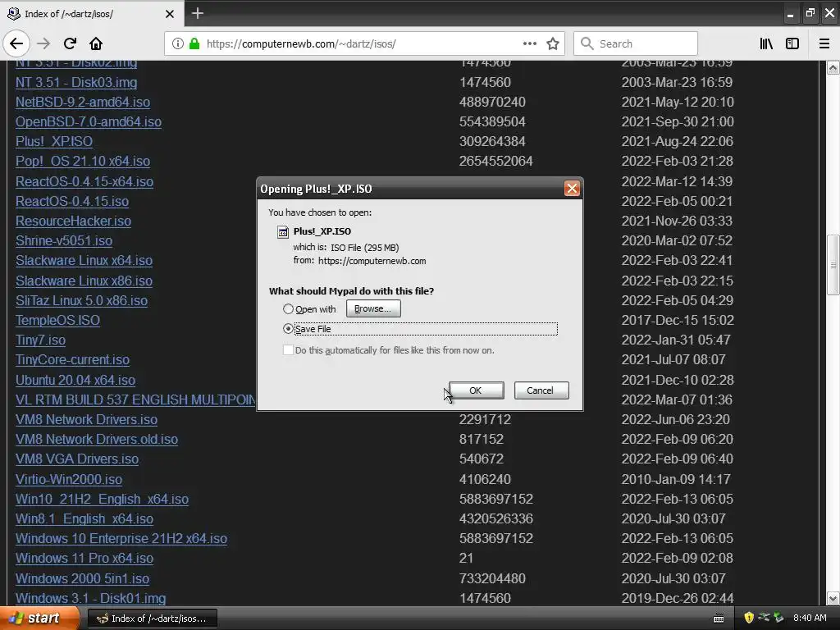
Task: Click the 8:40 AM taskbar clock
Action: coord(810,619)
